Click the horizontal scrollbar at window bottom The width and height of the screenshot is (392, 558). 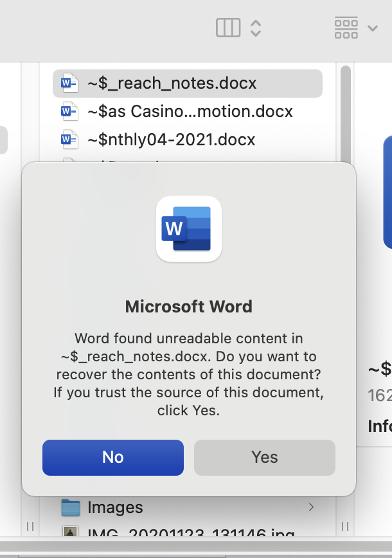(193, 548)
